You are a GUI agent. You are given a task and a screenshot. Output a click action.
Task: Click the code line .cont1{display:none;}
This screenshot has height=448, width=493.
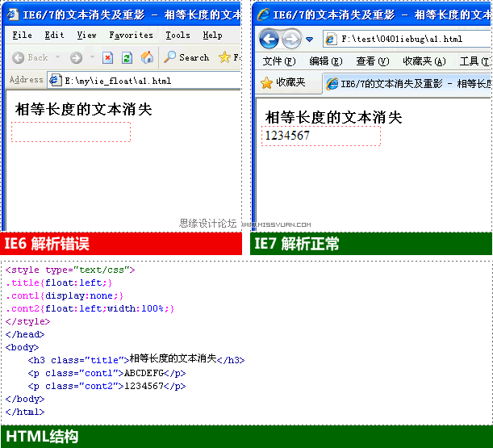[65, 295]
